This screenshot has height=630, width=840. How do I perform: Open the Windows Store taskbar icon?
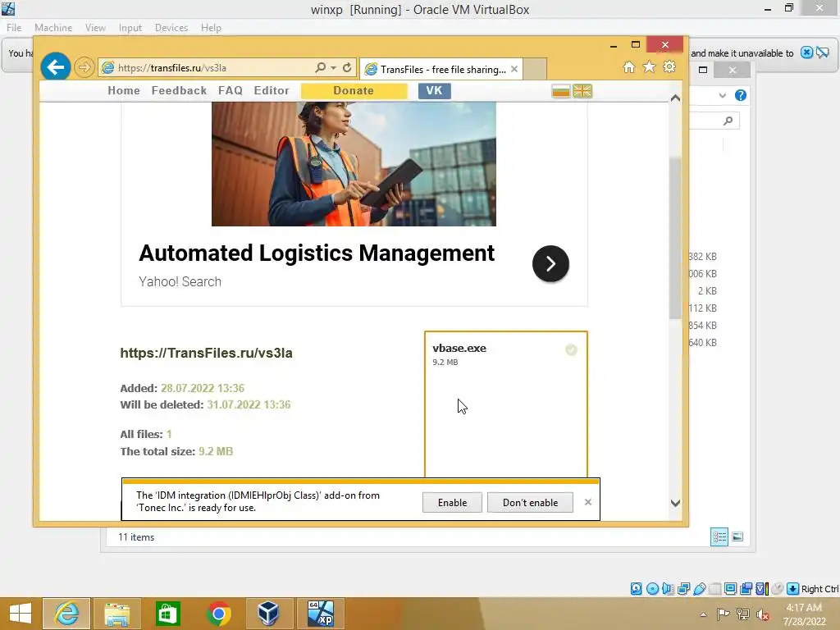167,614
